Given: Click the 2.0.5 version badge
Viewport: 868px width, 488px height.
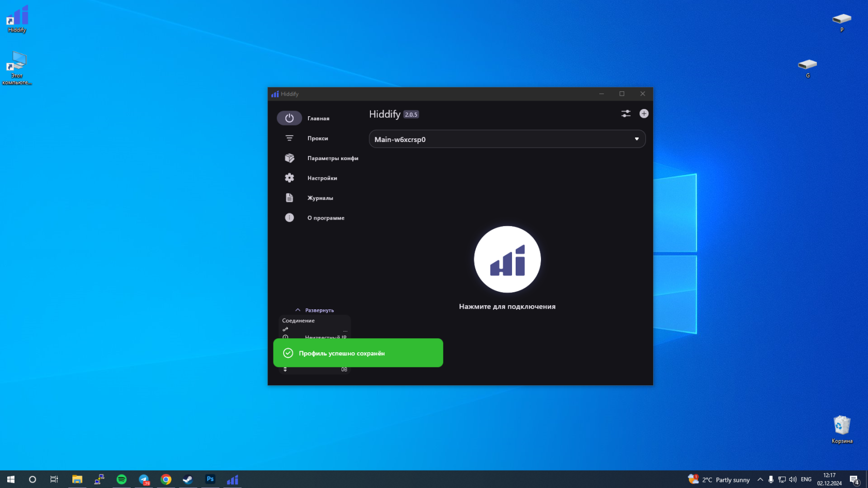Looking at the screenshot, I should pyautogui.click(x=411, y=115).
